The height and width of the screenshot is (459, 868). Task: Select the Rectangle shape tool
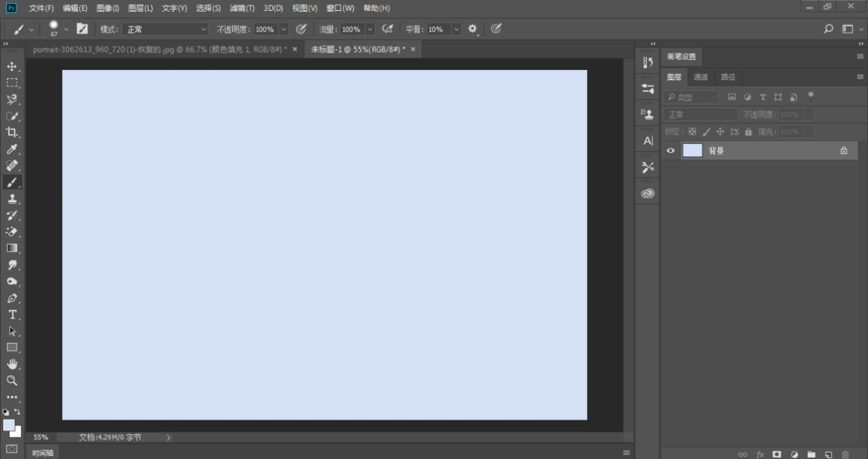tap(12, 347)
